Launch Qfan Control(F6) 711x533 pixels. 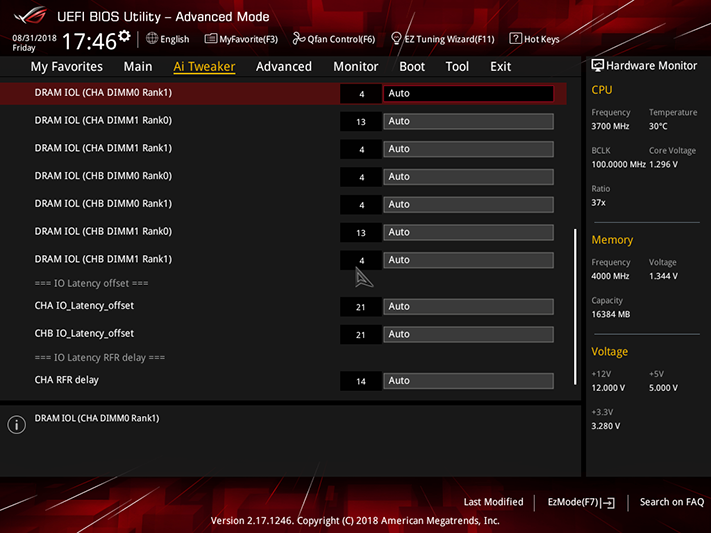click(x=341, y=39)
